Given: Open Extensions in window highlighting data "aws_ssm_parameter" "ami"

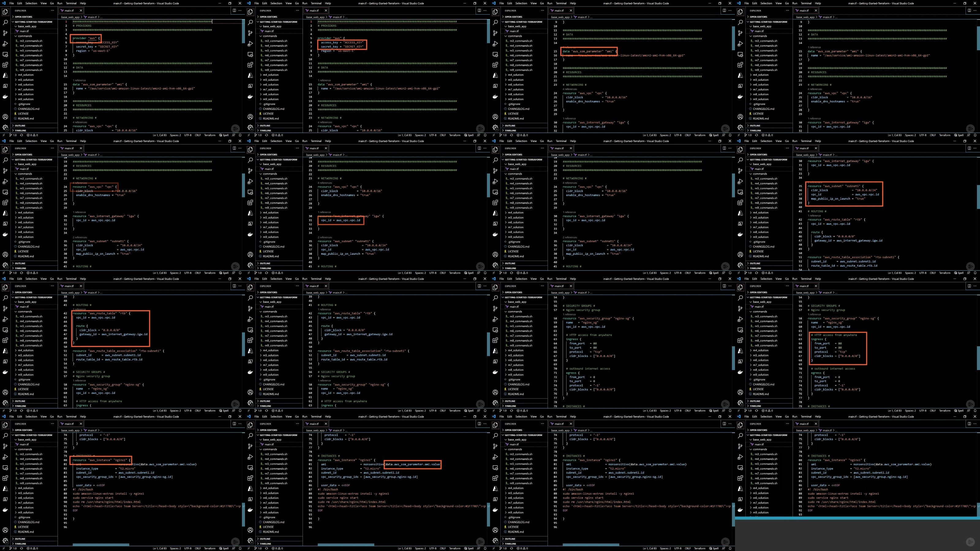Looking at the screenshot, I should 495,65.
